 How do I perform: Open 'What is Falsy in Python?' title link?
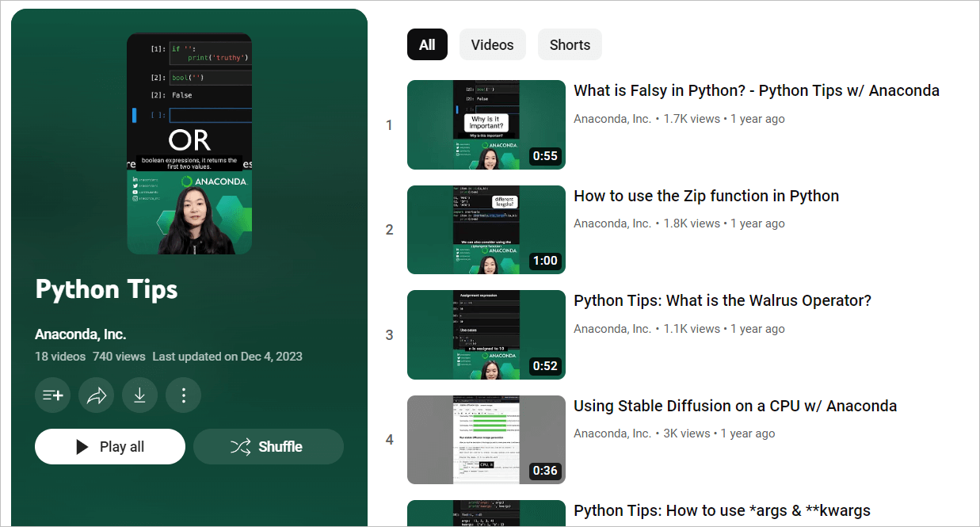757,90
